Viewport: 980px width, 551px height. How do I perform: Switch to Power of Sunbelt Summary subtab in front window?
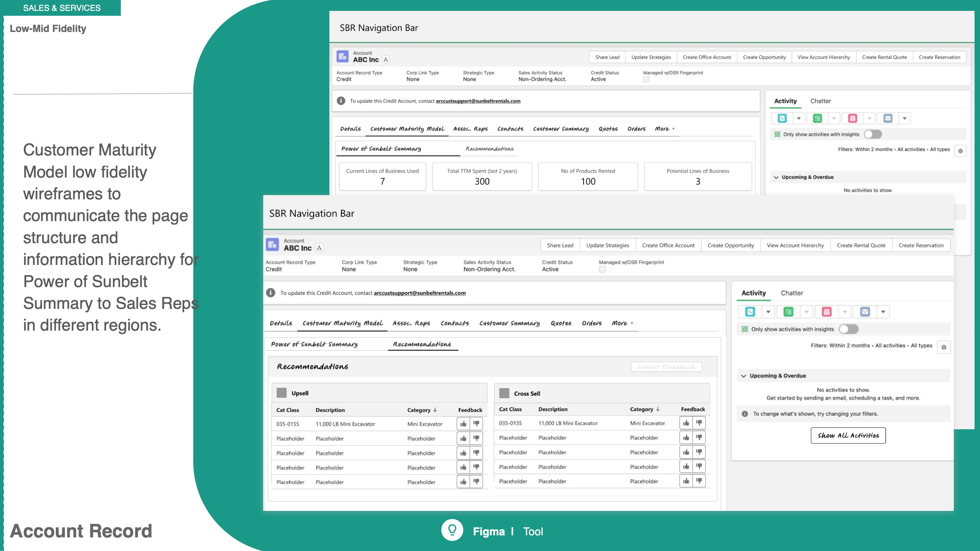click(x=314, y=344)
